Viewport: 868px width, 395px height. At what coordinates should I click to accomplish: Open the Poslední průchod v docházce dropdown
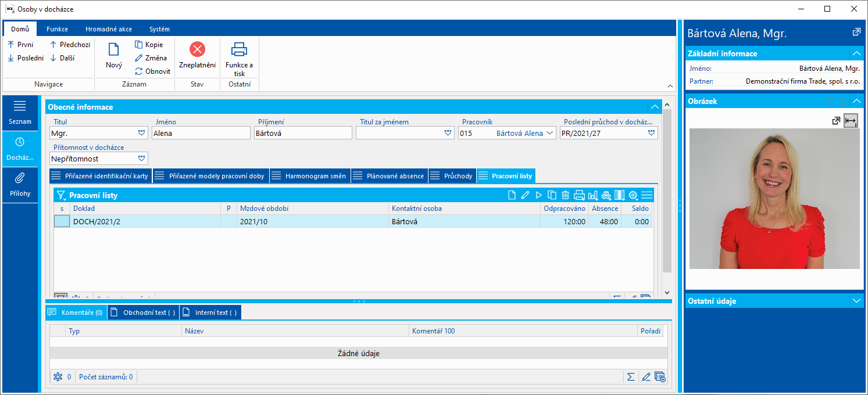tap(652, 132)
